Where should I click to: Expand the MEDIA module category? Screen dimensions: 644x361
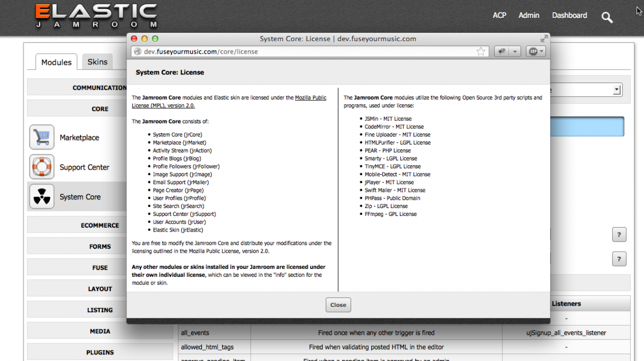coord(100,331)
